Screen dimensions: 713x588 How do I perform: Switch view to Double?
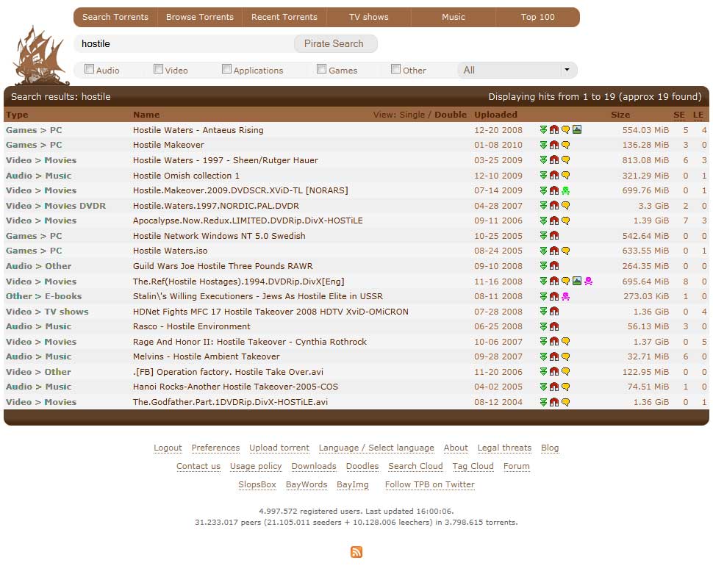(451, 115)
